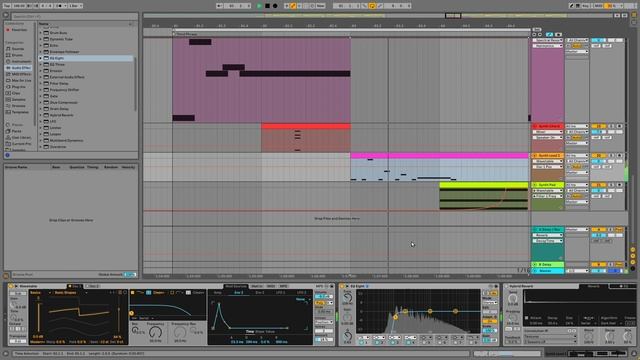
Task: Select Drums category in browser
Action: point(17,55)
